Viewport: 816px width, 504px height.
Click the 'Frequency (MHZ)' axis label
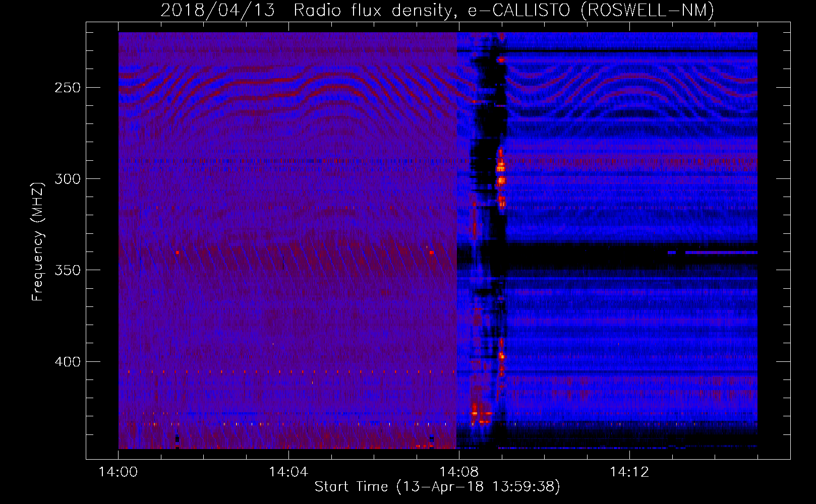(38, 242)
